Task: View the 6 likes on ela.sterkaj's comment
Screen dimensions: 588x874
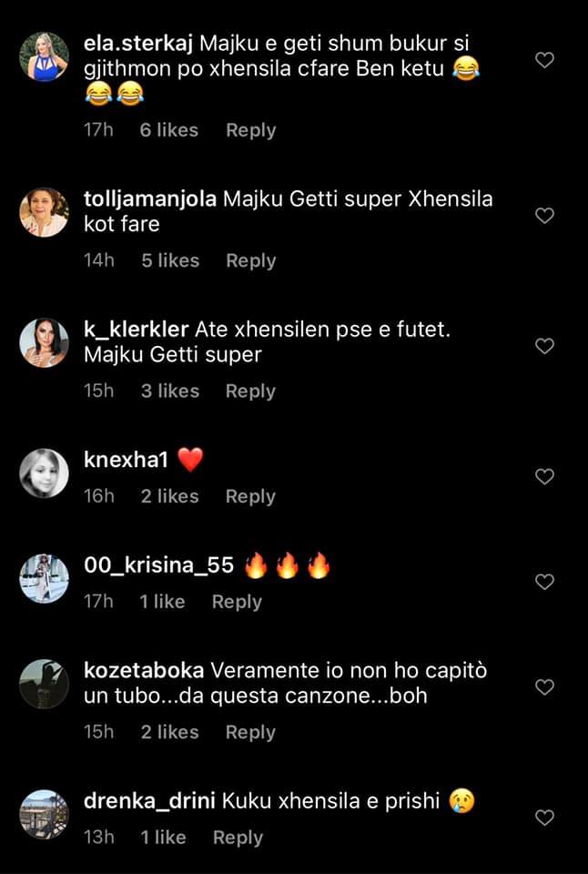Action: pos(168,130)
